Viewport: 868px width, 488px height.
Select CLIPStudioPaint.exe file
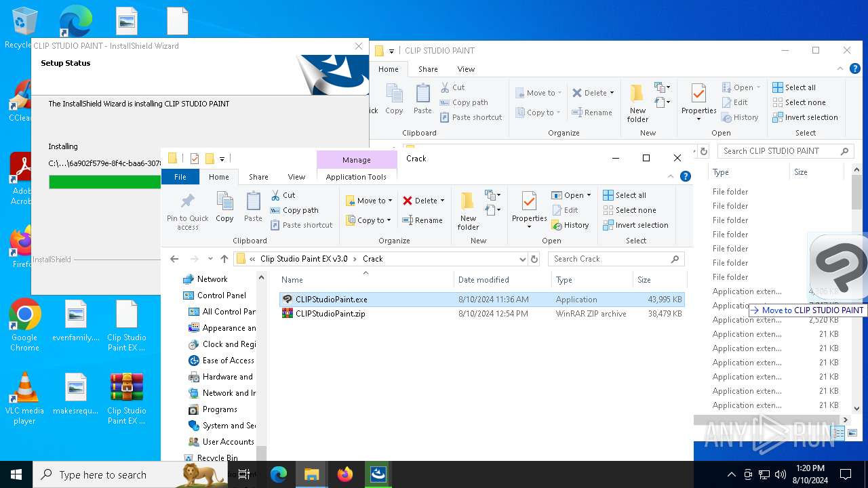point(481,300)
